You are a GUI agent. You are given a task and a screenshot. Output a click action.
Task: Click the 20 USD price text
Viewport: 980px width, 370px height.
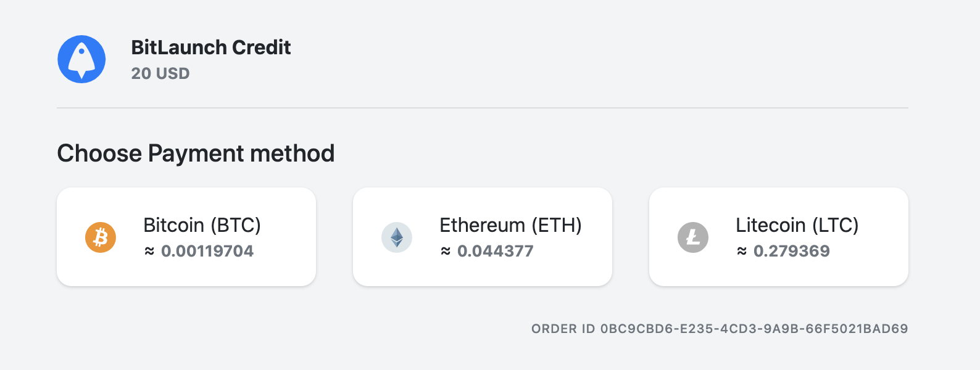[x=160, y=73]
